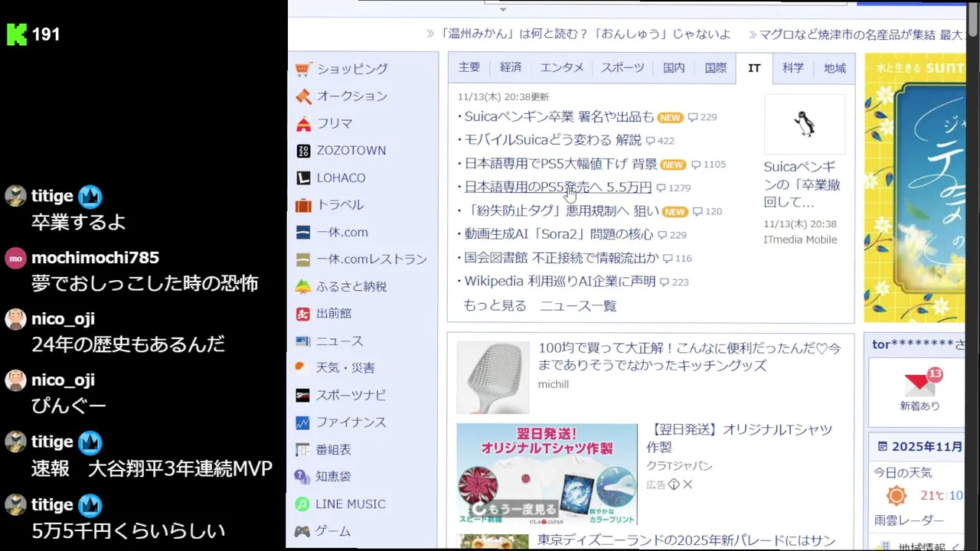
Task: Click the 一休.com icon
Action: point(303,232)
